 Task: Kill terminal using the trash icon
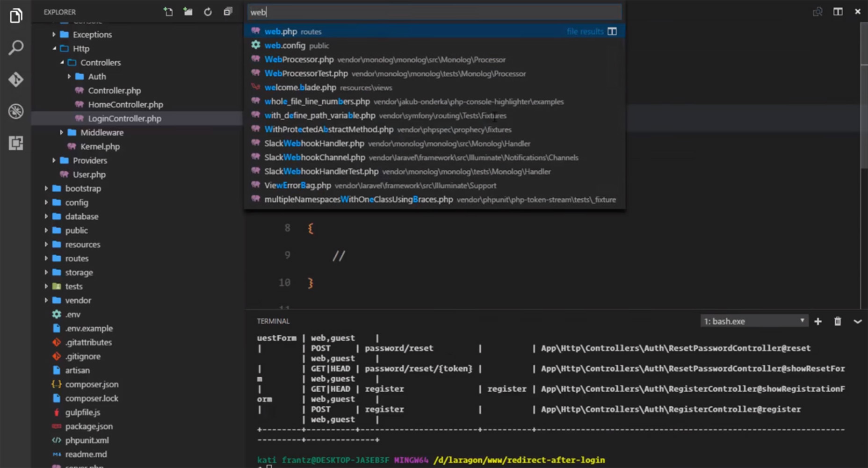[x=838, y=322]
